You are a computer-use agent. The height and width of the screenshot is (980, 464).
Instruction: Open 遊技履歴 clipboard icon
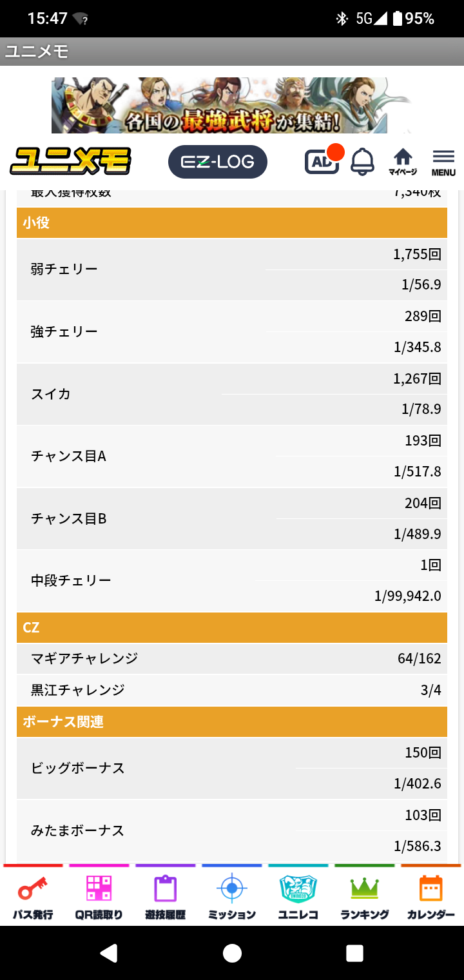(165, 890)
